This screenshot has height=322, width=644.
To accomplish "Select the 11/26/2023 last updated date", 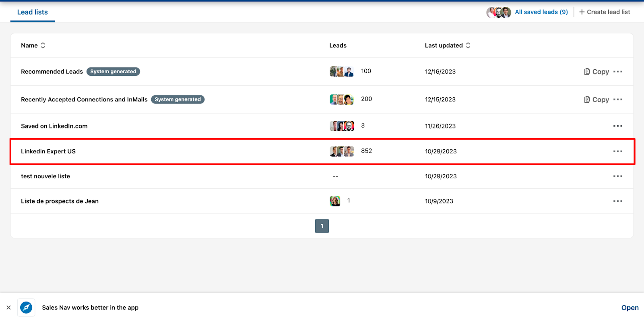I will pyautogui.click(x=440, y=126).
